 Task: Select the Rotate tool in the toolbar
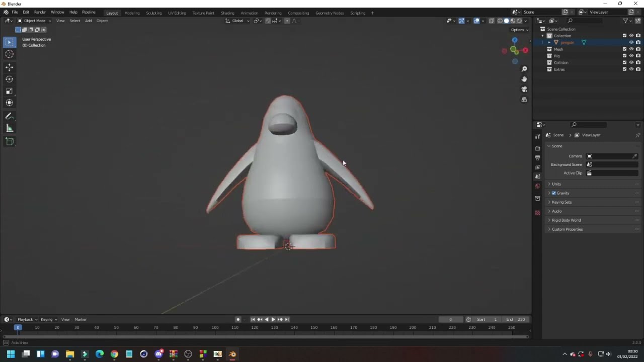[x=9, y=79]
